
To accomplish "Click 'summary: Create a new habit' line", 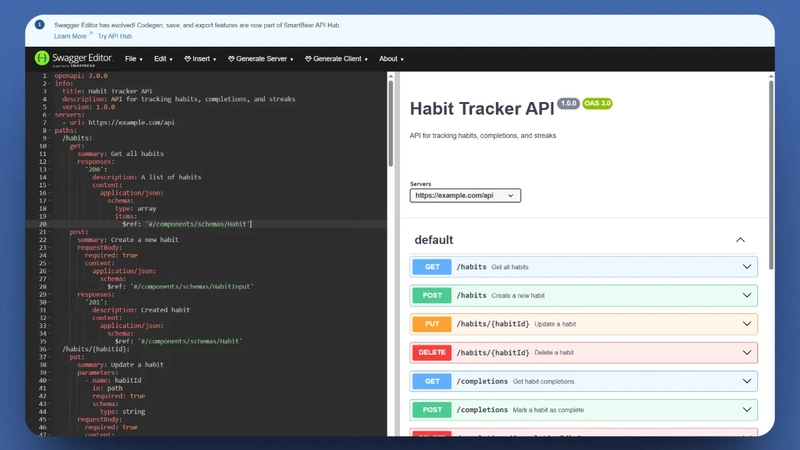I will tap(128, 240).
